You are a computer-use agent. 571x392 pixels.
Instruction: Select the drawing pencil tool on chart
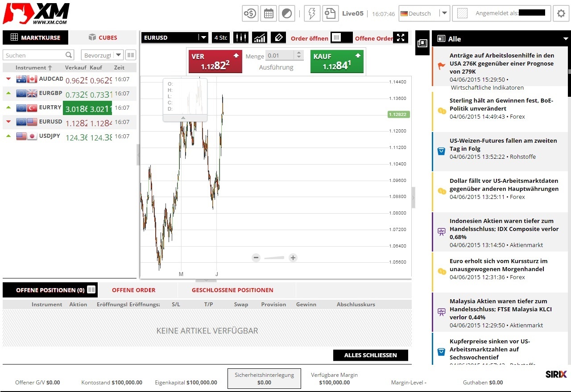click(x=278, y=38)
